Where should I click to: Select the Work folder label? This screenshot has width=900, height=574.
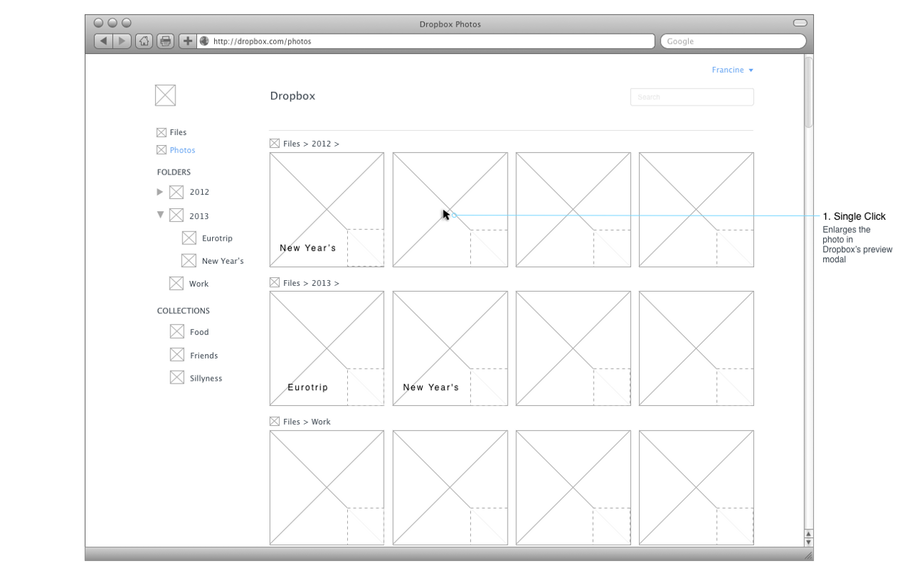(199, 284)
